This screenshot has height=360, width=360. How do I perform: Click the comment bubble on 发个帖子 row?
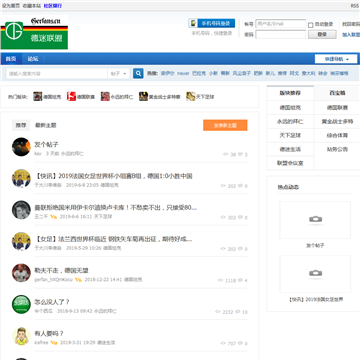[x=240, y=154]
